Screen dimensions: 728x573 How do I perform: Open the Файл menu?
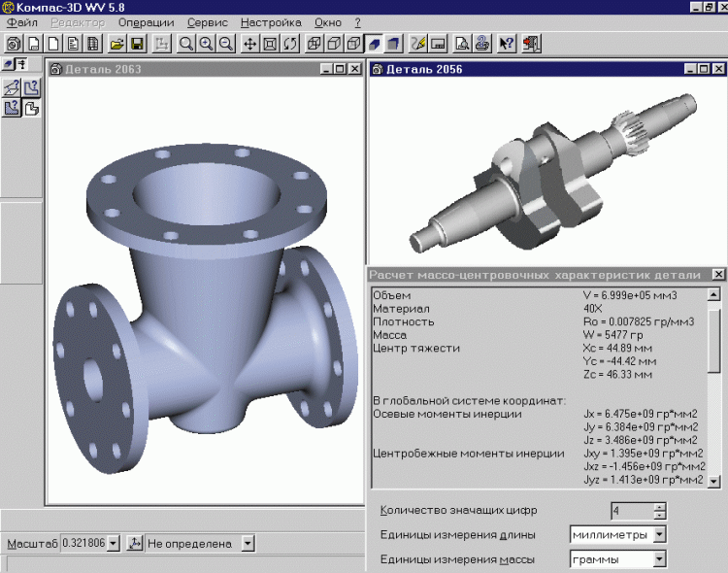point(22,22)
